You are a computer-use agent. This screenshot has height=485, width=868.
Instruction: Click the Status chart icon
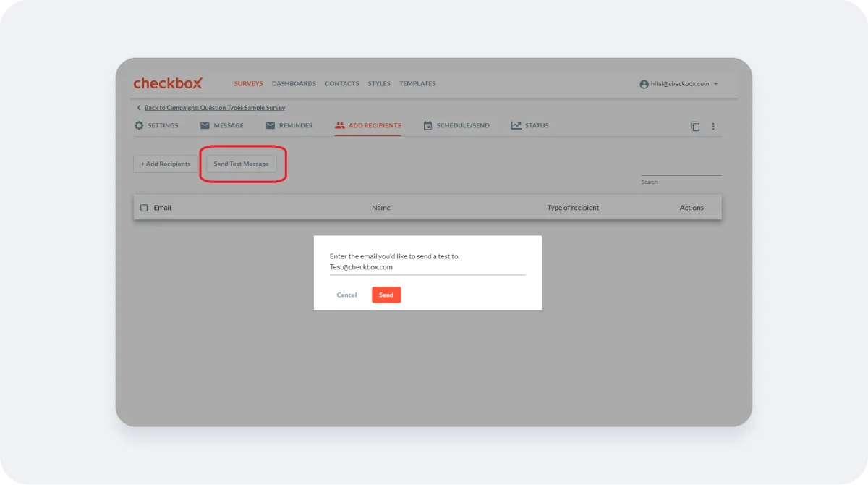tap(516, 125)
